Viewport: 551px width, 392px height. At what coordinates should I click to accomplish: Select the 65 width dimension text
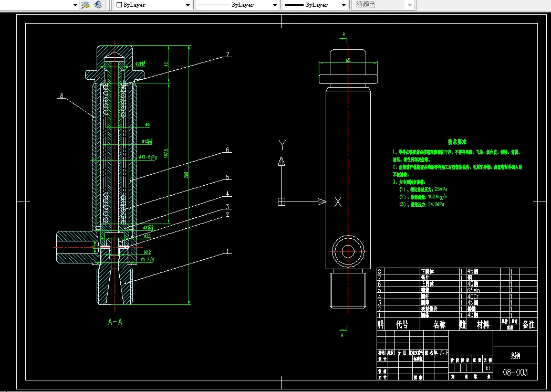348,60
